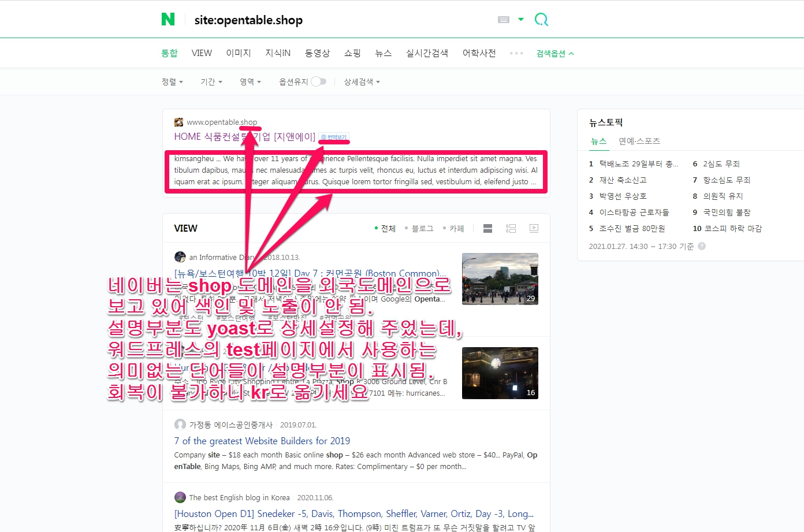Select the 연예·스포츠 tab in 뉴스토픽

[x=639, y=142]
